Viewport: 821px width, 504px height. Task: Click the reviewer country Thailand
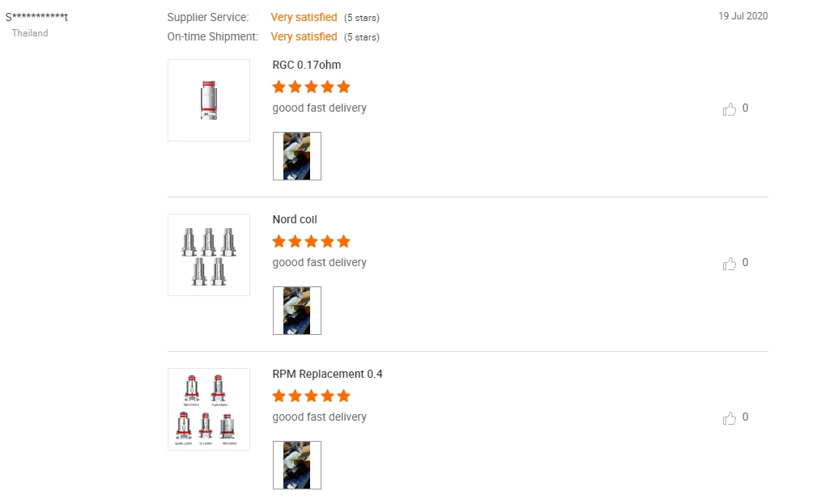(x=30, y=33)
